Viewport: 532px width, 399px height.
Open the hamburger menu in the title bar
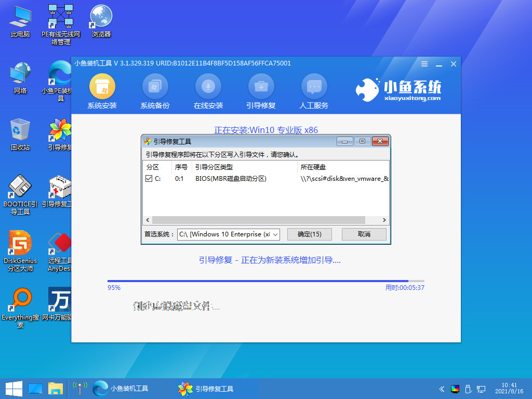(x=424, y=64)
